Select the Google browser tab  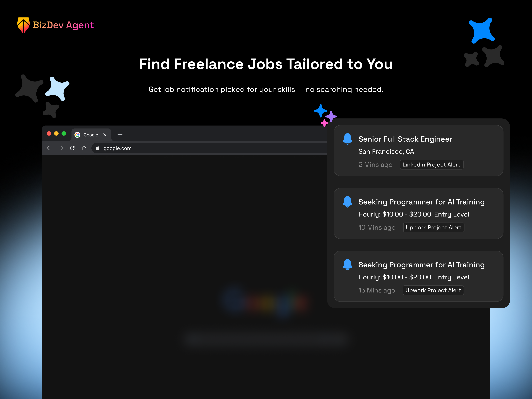[91, 135]
